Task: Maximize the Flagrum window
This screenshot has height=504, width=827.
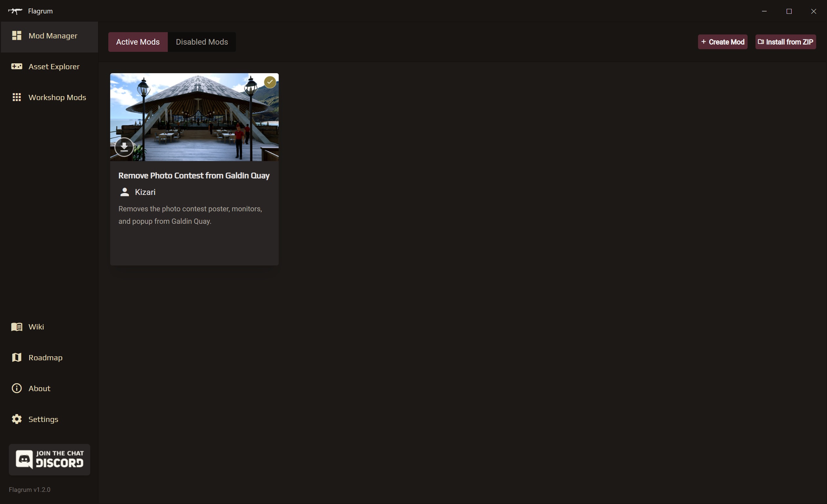Action: coord(789,11)
